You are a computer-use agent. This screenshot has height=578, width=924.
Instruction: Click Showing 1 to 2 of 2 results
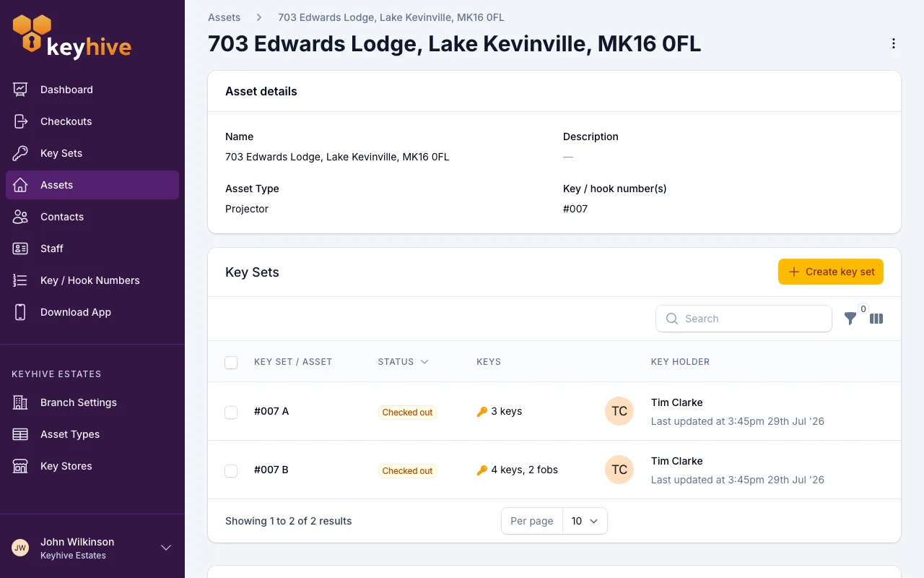tap(289, 521)
